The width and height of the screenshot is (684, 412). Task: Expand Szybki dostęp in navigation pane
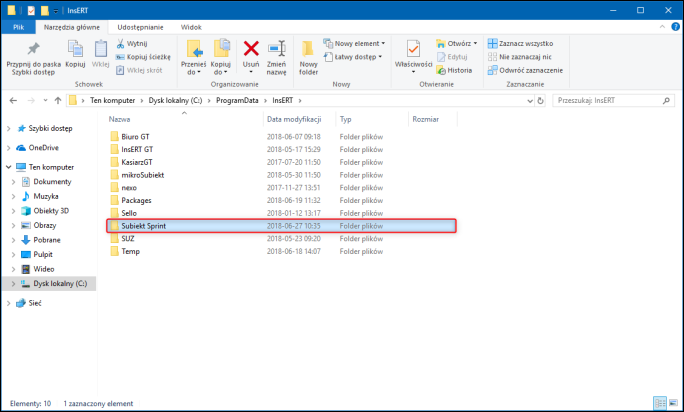(8, 128)
